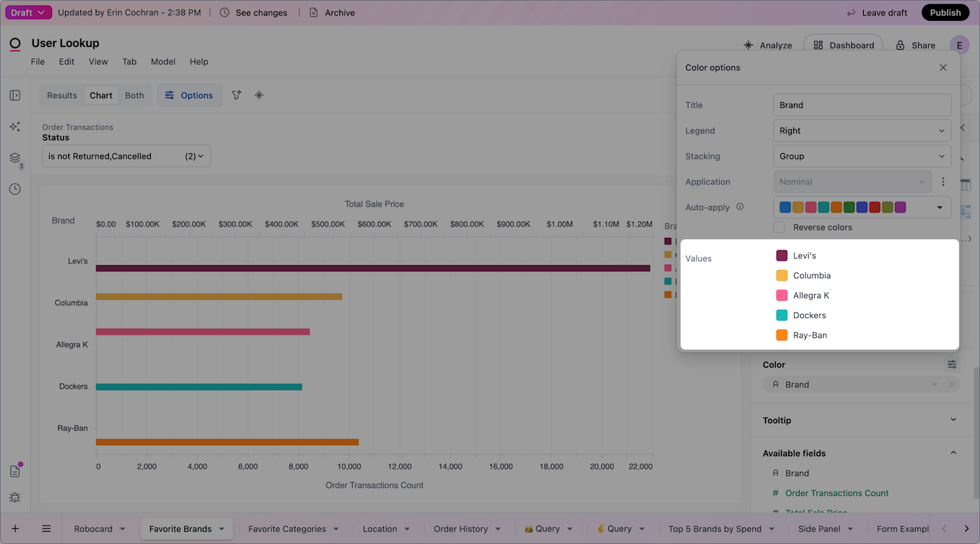The image size is (980, 544).
Task: Open the sidebar panel toggle icon
Action: pos(15,96)
